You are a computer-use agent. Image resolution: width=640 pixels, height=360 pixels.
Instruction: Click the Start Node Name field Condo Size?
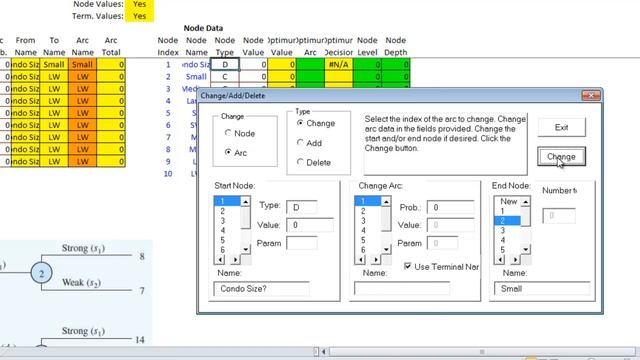click(x=261, y=289)
